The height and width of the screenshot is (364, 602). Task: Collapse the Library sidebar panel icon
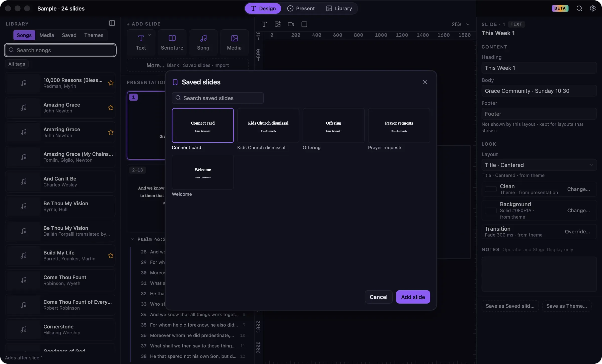tap(112, 23)
